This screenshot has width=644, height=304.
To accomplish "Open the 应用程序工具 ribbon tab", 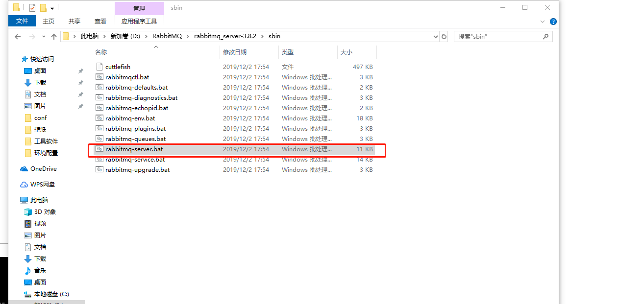I will (139, 21).
